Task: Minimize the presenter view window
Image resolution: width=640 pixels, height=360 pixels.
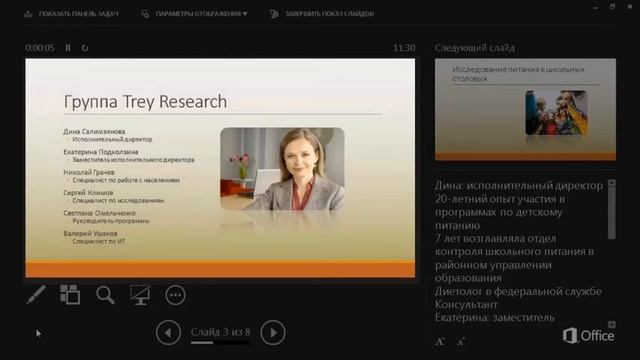Action: [x=596, y=7]
